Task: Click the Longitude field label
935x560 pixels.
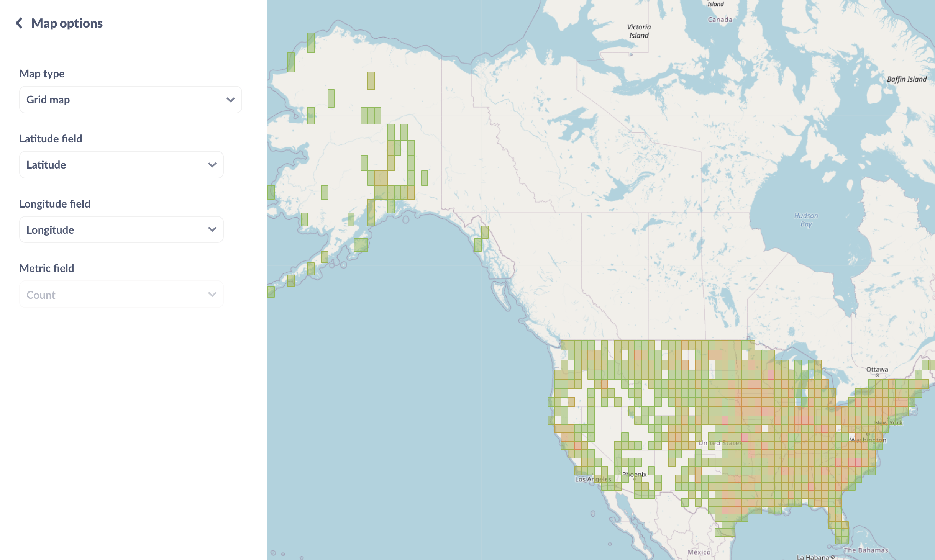Action: (x=55, y=203)
